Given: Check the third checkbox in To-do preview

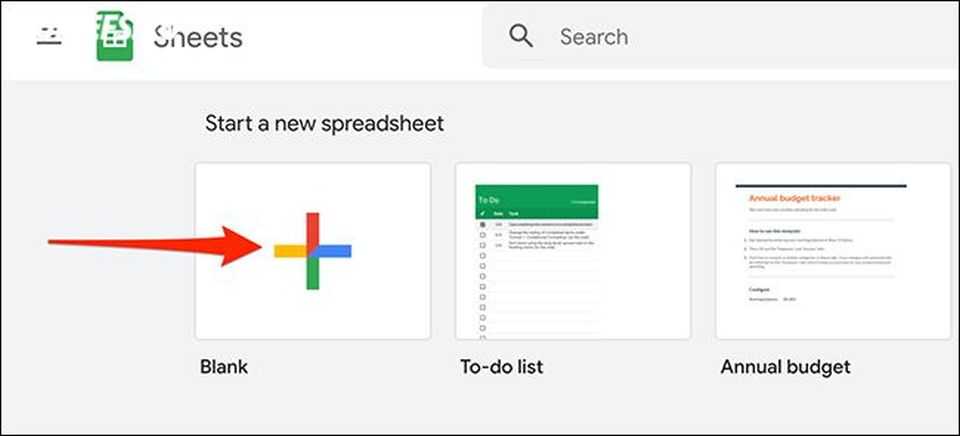Looking at the screenshot, I should [x=483, y=245].
